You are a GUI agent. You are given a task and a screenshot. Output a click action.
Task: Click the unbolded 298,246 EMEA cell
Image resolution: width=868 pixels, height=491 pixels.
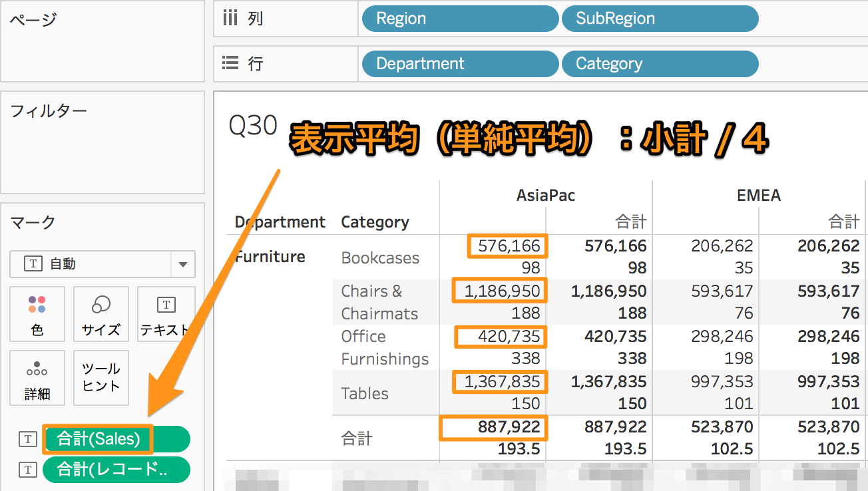coord(722,337)
